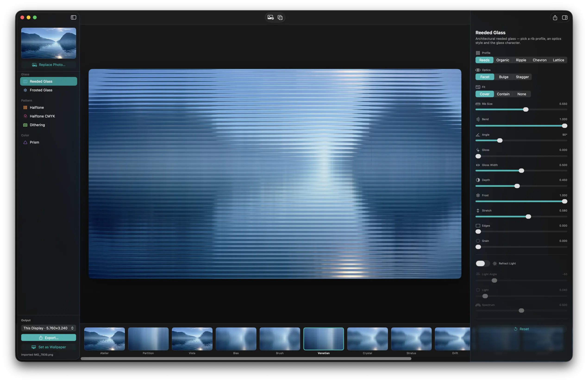This screenshot has width=588, height=382.
Task: Toggle the right inspector panel icon
Action: tap(565, 18)
